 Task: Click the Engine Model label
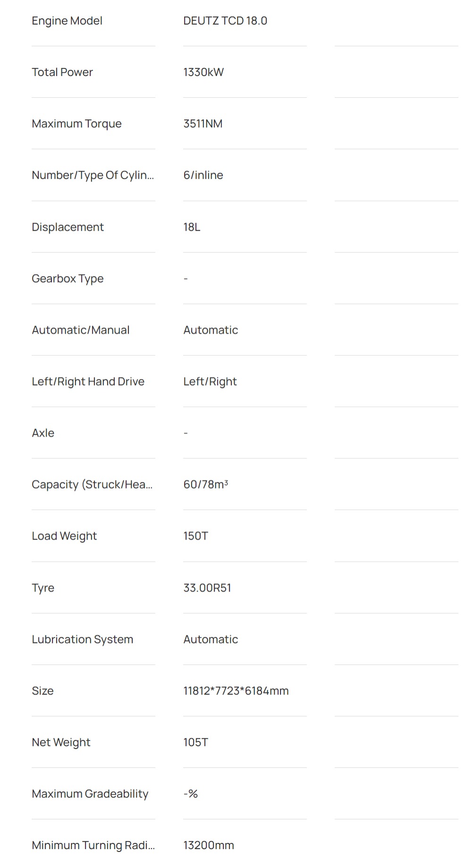pos(67,21)
